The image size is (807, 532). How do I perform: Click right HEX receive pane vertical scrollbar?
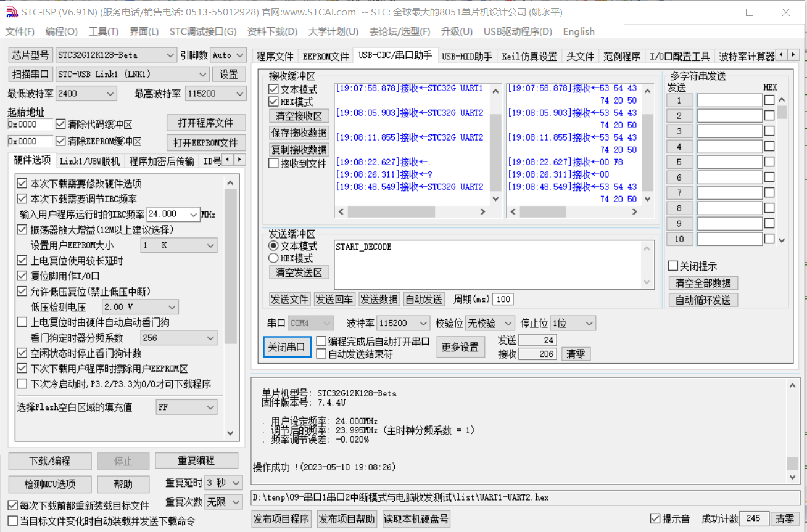[647, 144]
